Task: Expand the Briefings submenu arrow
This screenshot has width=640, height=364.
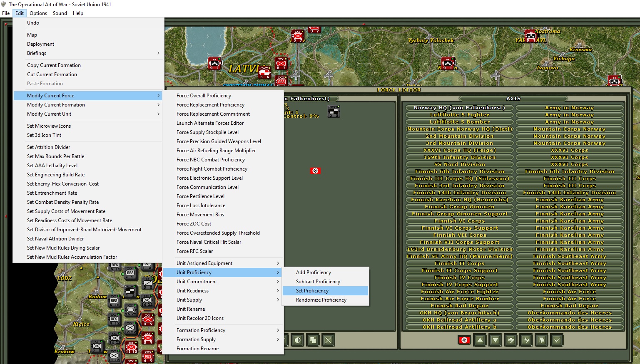Action: tap(158, 53)
